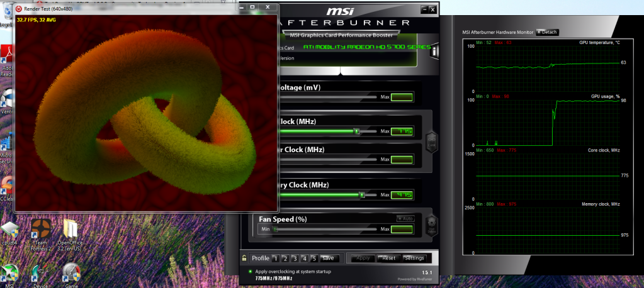Open Team Fortress 2 desktop shortcut
Viewport: 644px width, 288px height.
[x=41, y=235]
